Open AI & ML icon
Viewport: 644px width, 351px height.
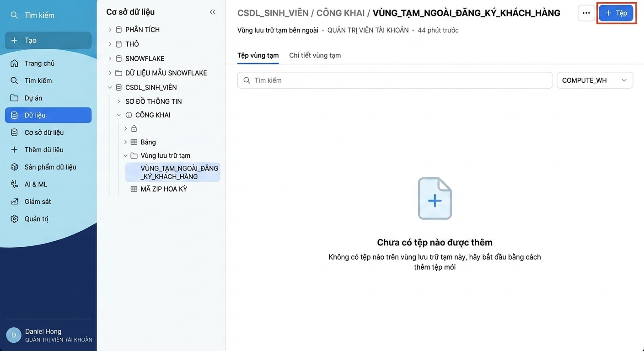(x=14, y=184)
